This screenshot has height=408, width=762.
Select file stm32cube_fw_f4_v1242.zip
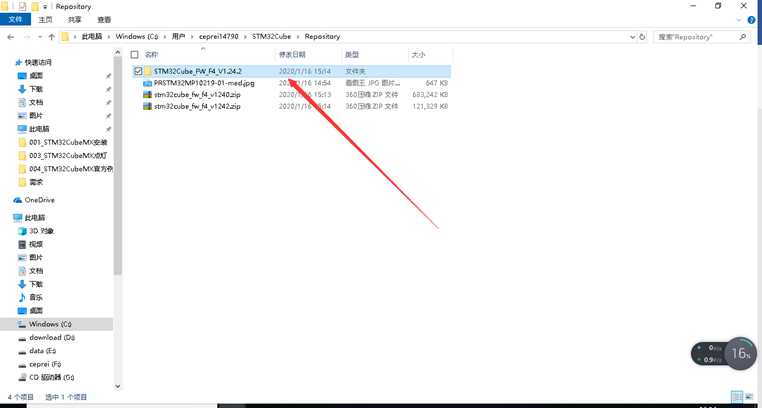pos(197,106)
